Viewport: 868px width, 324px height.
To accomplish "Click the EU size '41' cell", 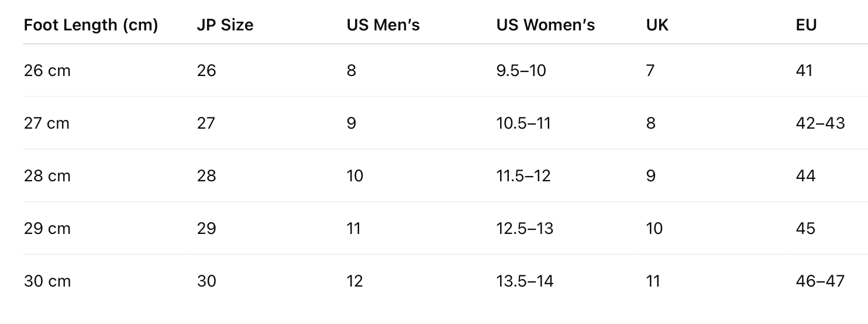I will [x=804, y=71].
